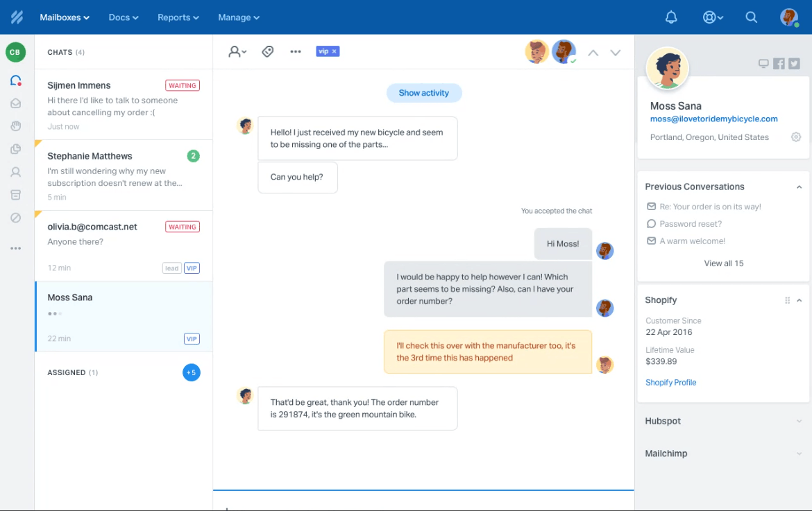
Task: Open the Reports menu
Action: click(178, 17)
